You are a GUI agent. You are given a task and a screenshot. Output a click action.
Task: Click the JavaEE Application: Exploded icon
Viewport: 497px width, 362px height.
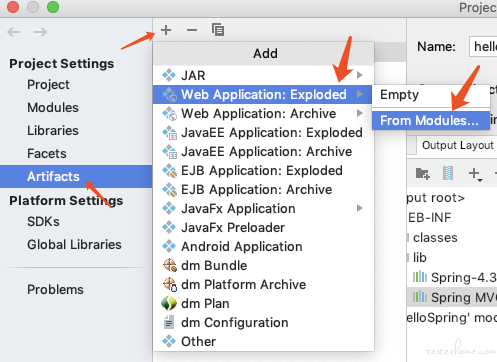(x=169, y=132)
